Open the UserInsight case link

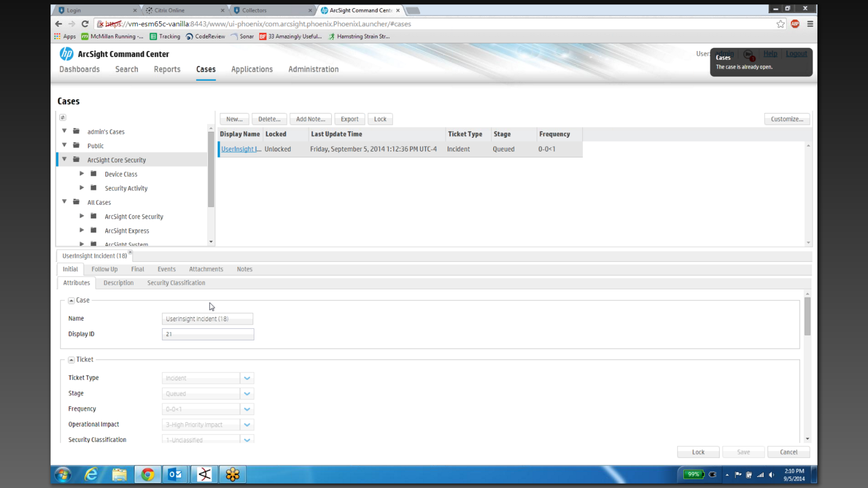click(x=241, y=149)
